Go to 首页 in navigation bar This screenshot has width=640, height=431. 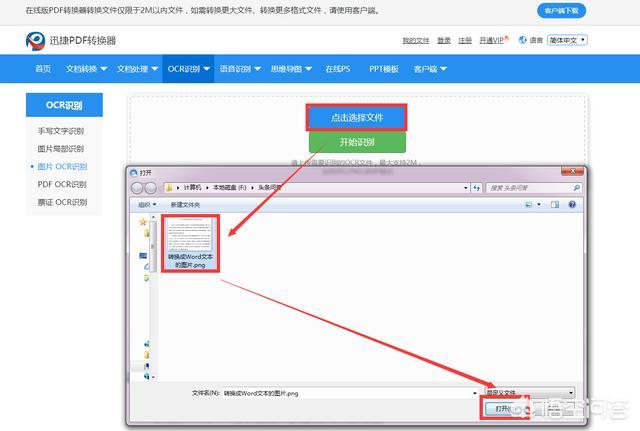[x=43, y=69]
